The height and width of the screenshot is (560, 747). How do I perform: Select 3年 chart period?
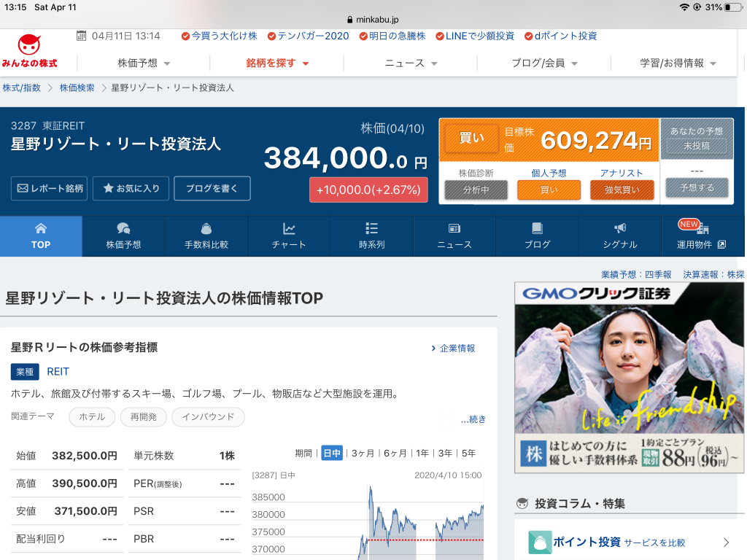point(445,453)
